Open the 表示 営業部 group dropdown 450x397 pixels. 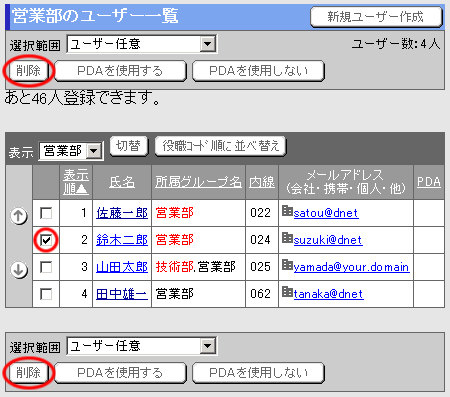71,151
